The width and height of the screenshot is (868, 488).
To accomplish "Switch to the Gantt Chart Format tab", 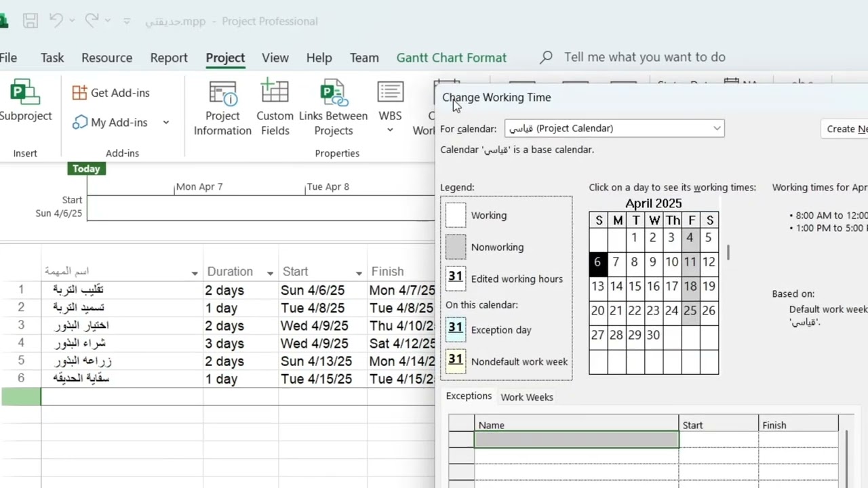I will (452, 58).
